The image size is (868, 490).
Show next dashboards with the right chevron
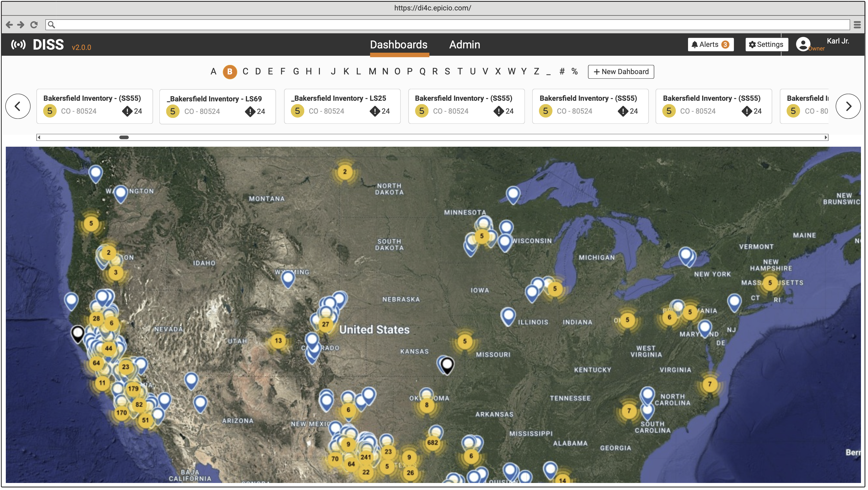848,106
